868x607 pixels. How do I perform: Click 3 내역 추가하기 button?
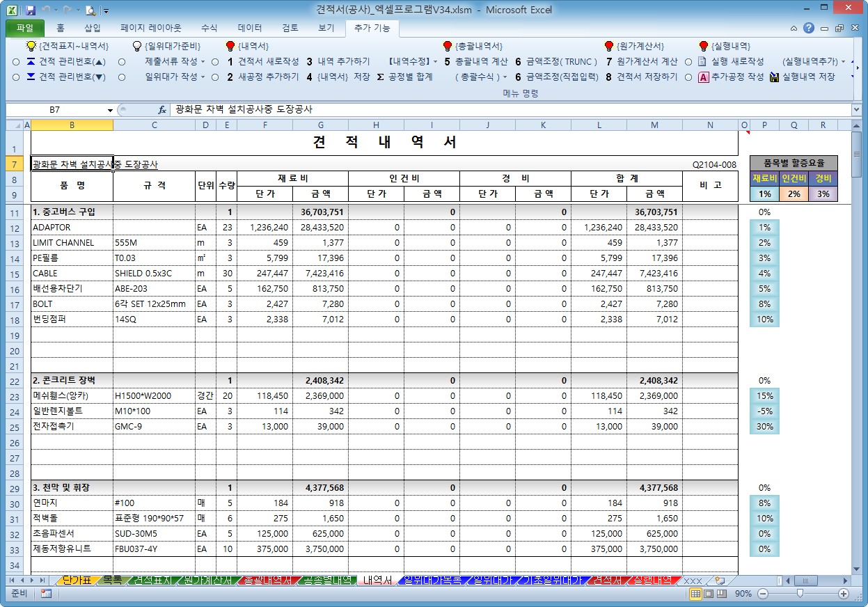(338, 61)
